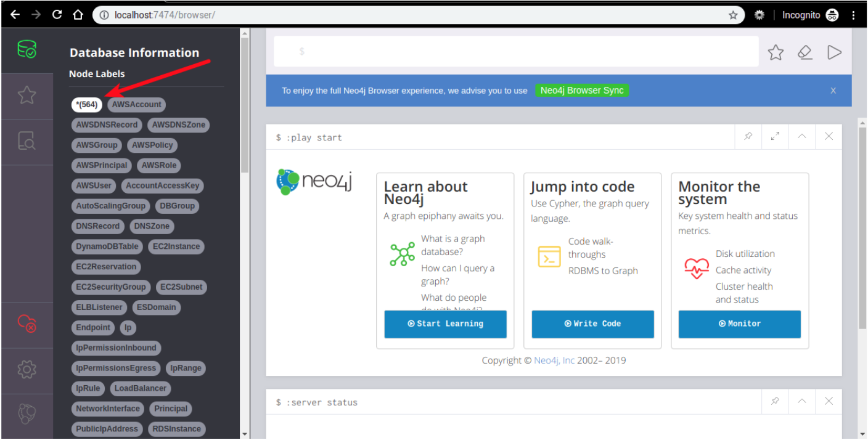Open the Database Information sidebar icon

(27, 50)
